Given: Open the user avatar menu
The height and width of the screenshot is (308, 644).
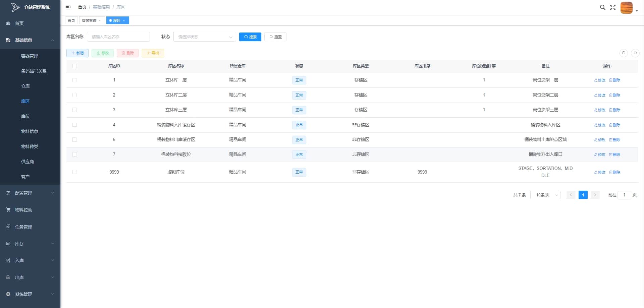Looking at the screenshot, I should (626, 7).
